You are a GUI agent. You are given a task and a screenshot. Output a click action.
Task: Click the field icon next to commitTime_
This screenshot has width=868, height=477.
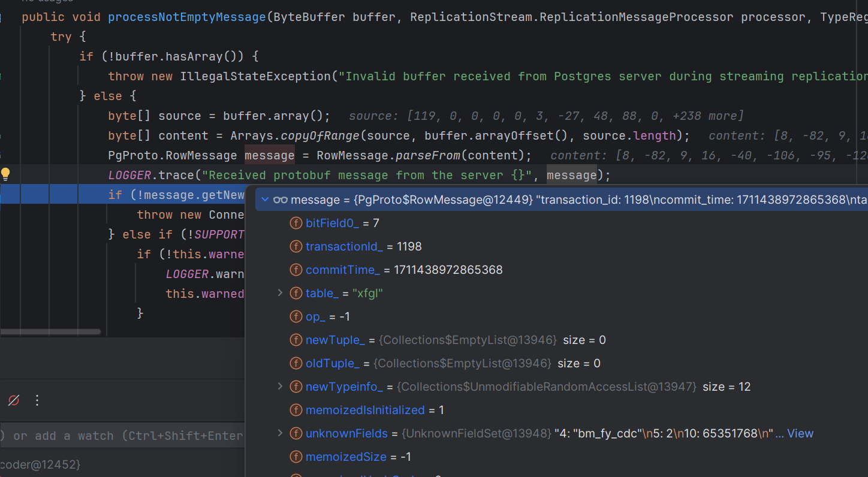point(296,270)
